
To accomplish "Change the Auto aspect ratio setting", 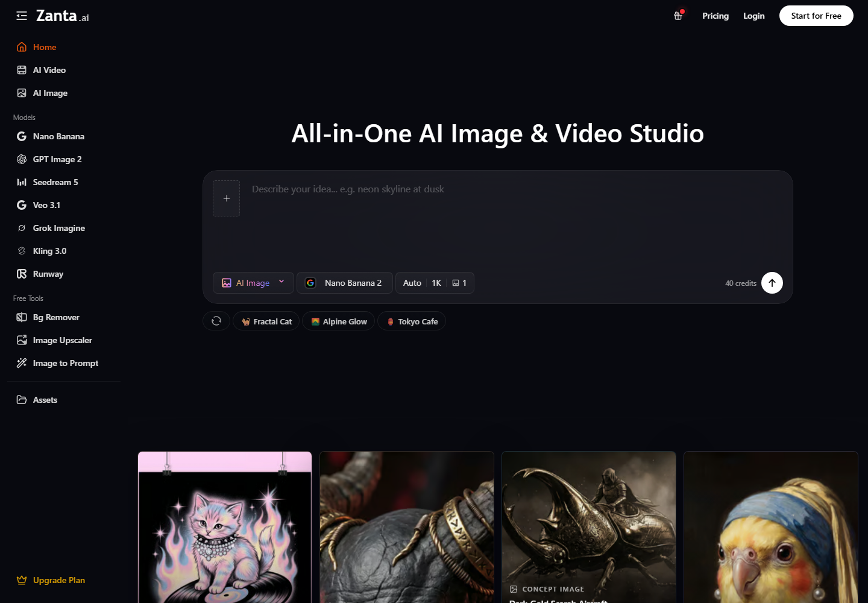I will 412,283.
